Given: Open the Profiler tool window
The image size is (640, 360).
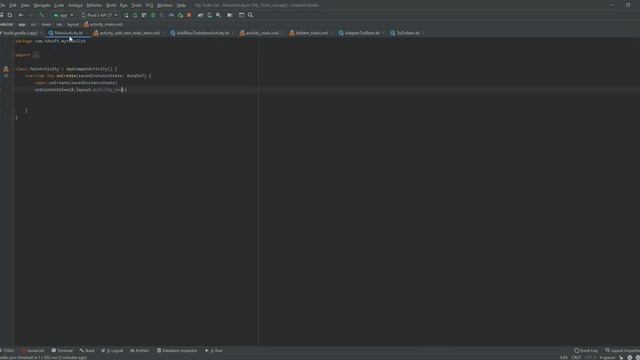Looking at the screenshot, I should click(x=139, y=351).
